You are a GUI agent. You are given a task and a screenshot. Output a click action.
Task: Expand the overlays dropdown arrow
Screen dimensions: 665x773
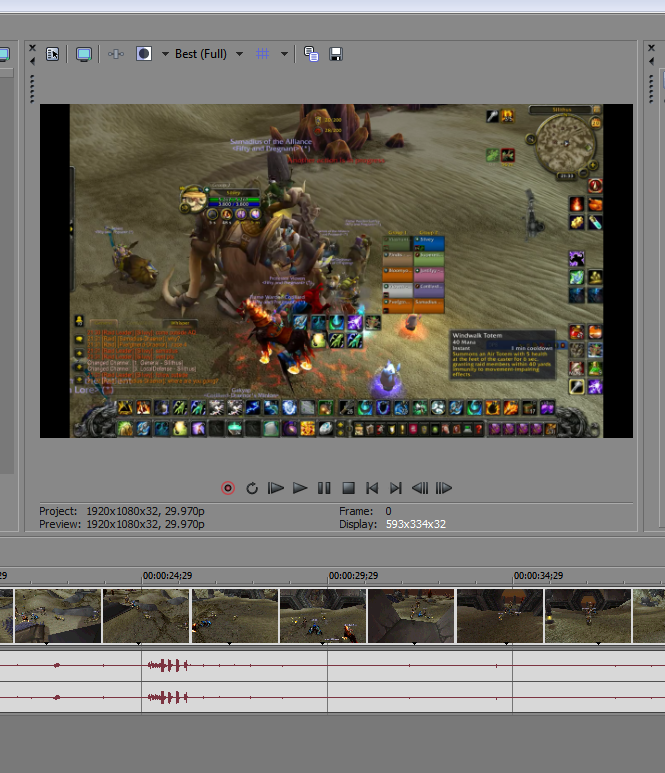(x=284, y=54)
